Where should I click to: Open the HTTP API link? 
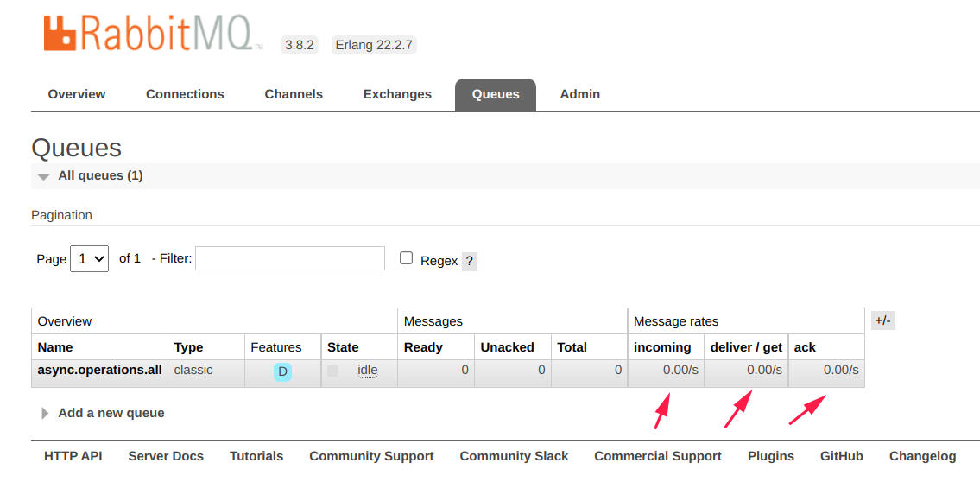click(x=73, y=456)
